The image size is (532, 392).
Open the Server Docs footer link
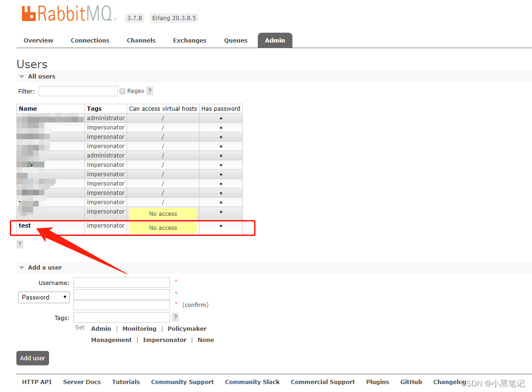82,382
